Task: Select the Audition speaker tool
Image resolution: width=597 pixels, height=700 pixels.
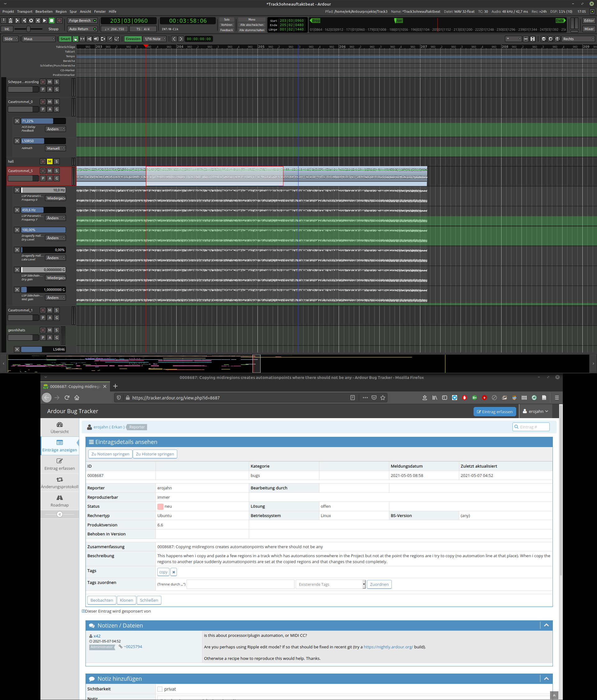Action: (x=96, y=39)
